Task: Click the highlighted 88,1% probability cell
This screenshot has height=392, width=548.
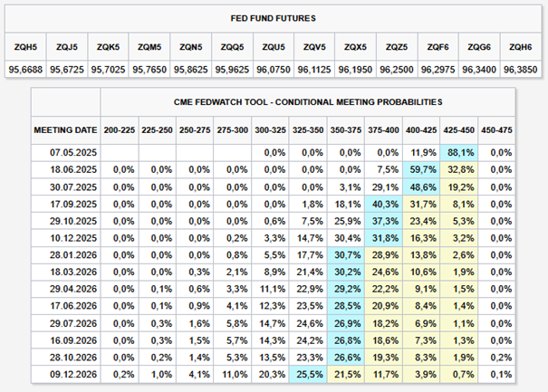Action: [x=459, y=153]
